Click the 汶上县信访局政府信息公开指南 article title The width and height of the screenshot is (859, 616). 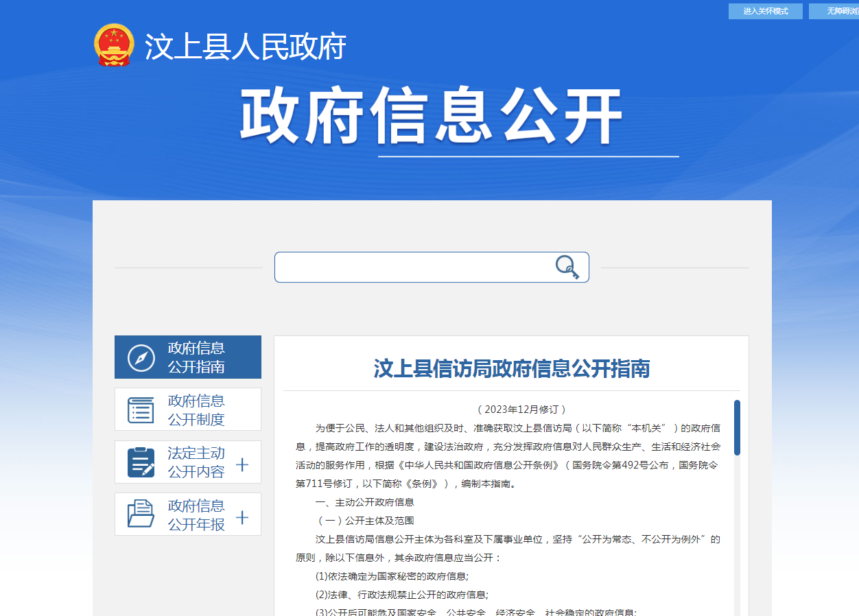coord(511,368)
